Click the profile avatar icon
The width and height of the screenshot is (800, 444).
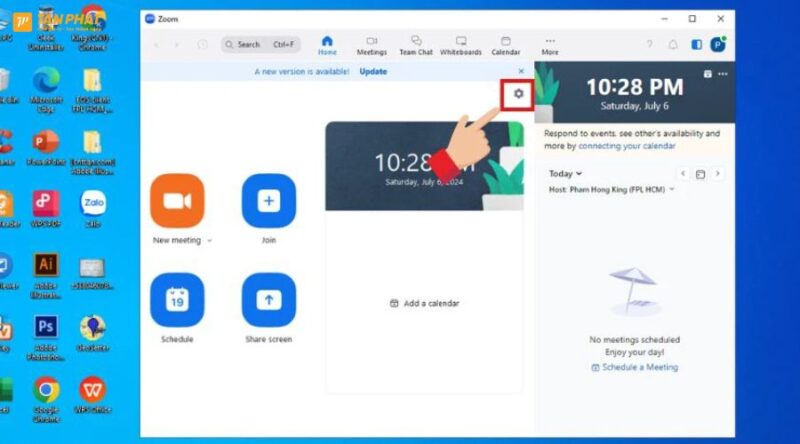(717, 45)
